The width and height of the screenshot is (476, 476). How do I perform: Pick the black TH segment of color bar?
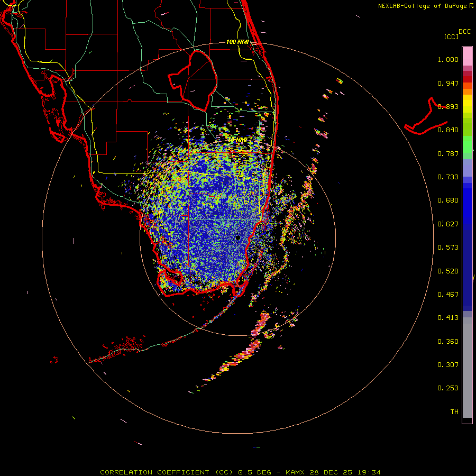point(467,420)
